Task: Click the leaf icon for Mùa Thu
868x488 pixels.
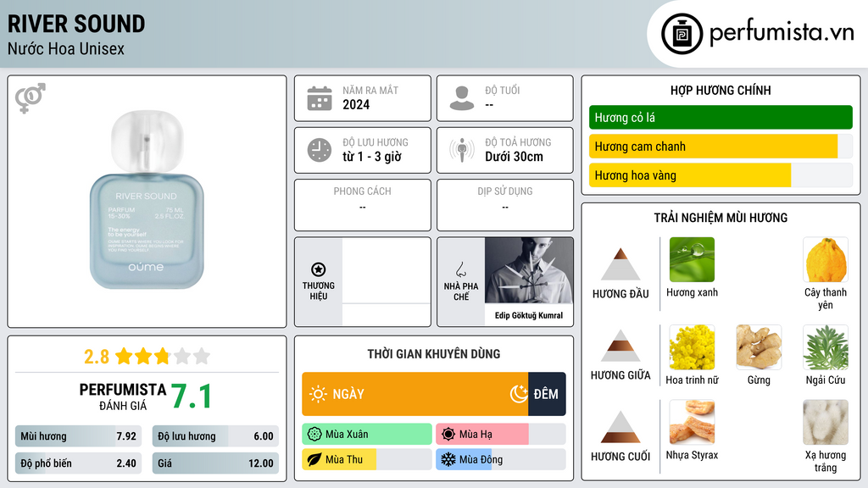Action: click(x=314, y=459)
